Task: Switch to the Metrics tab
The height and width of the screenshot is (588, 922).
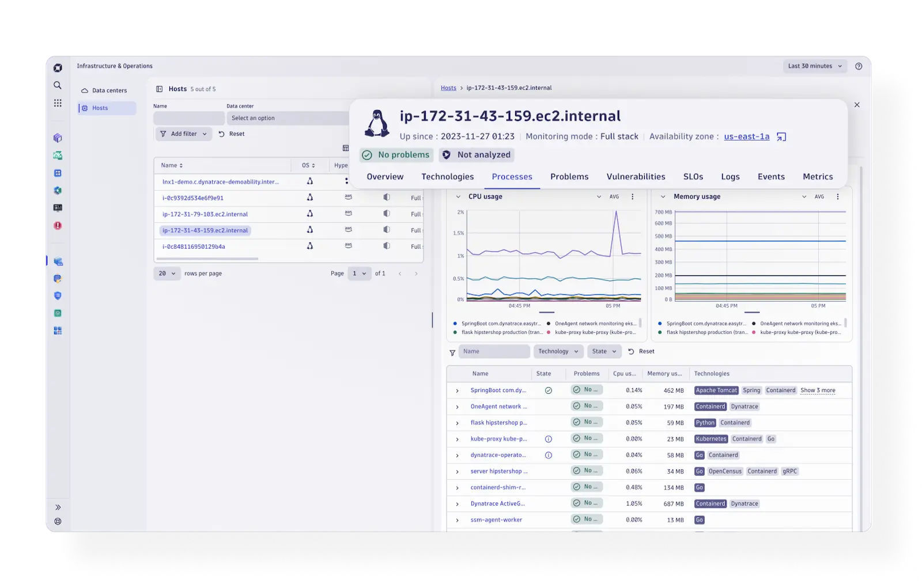Action: pos(818,177)
